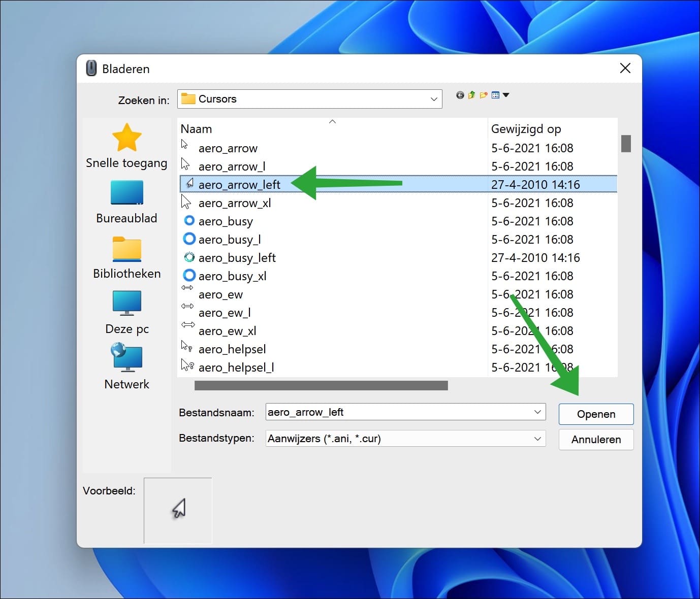The image size is (700, 599).
Task: Click Snelle toegang label
Action: point(126,163)
